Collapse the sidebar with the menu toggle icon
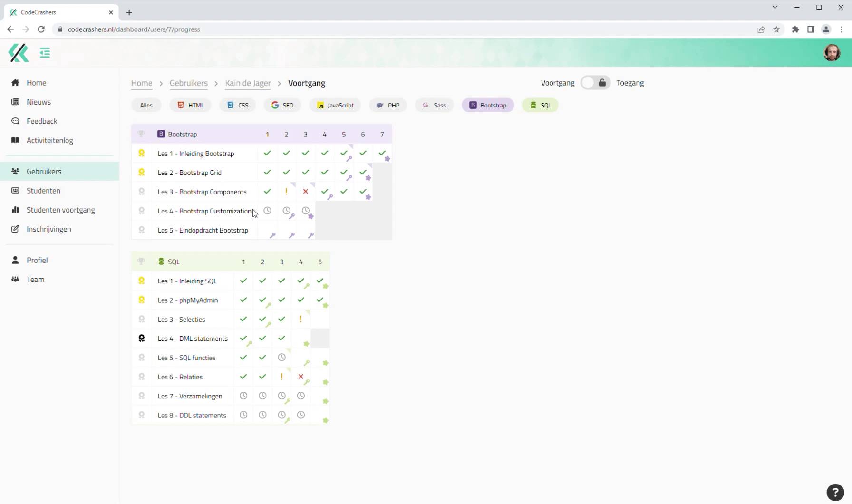This screenshot has height=504, width=852. click(45, 53)
